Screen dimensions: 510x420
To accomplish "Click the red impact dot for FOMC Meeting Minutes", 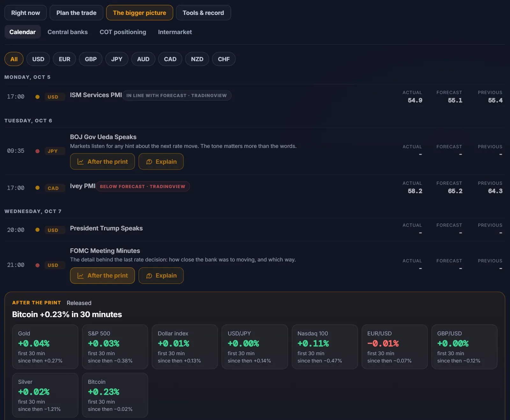I will pyautogui.click(x=37, y=265).
